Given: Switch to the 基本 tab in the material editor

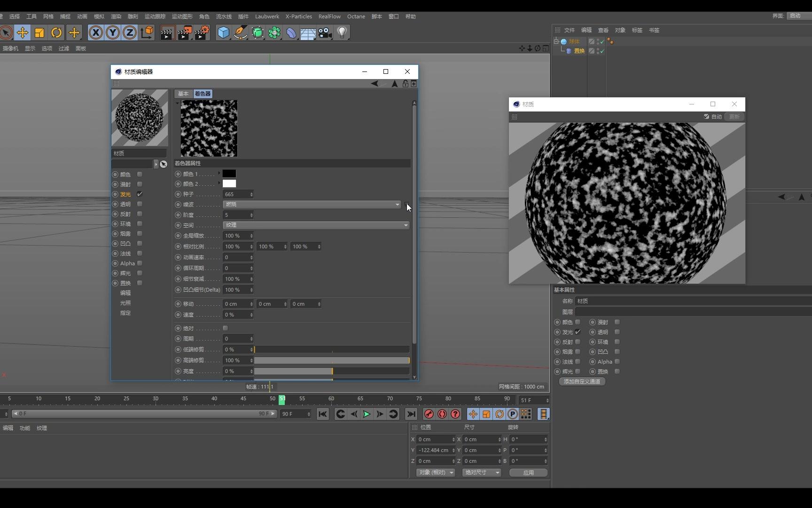Looking at the screenshot, I should point(183,94).
